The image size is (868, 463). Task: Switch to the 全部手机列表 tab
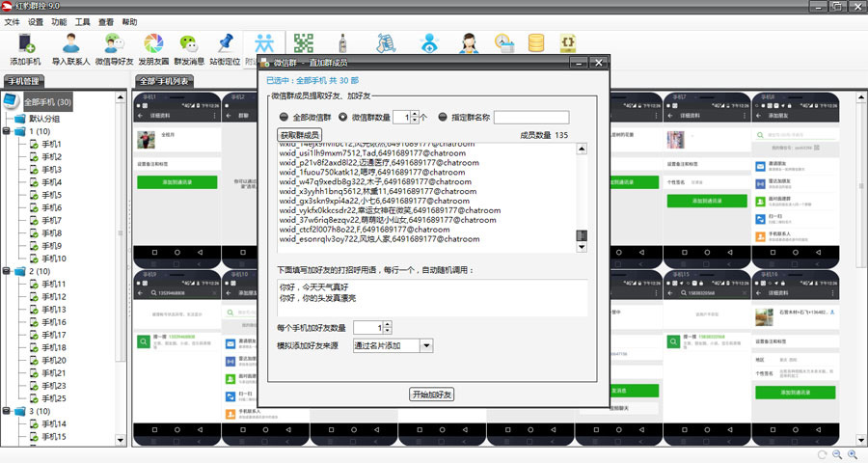(164, 81)
